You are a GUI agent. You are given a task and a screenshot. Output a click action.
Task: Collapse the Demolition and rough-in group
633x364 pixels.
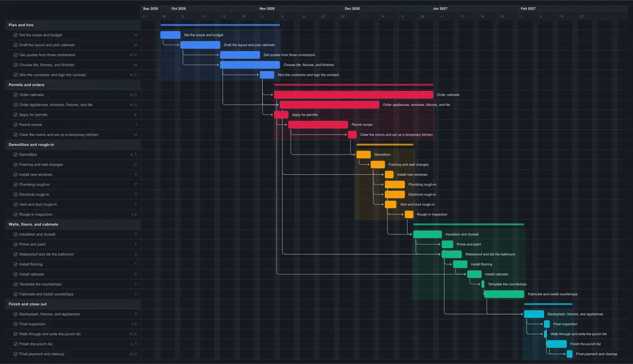coord(73,145)
